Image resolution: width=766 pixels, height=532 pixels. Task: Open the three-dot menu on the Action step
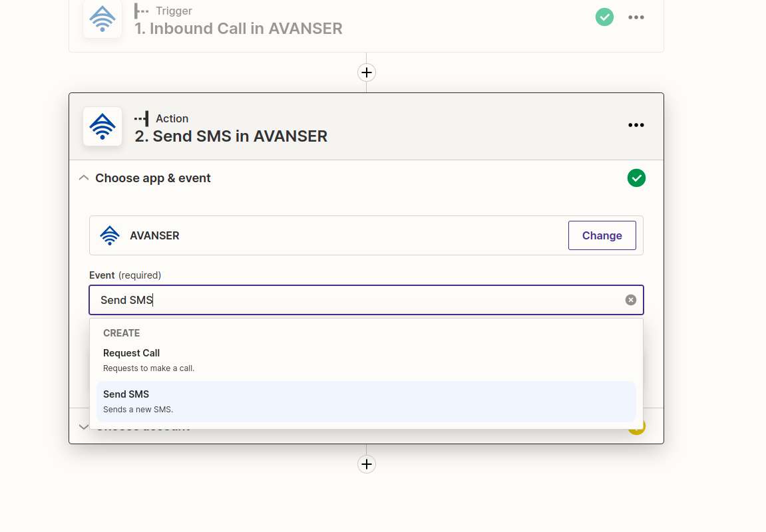[636, 126]
